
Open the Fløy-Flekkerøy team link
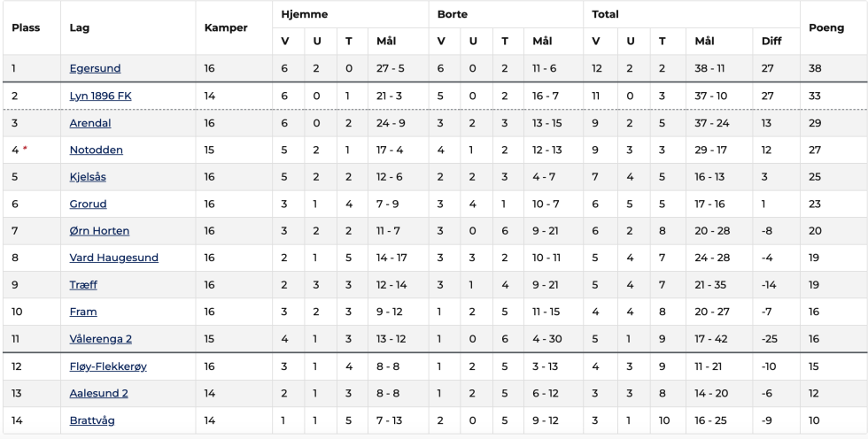click(108, 366)
